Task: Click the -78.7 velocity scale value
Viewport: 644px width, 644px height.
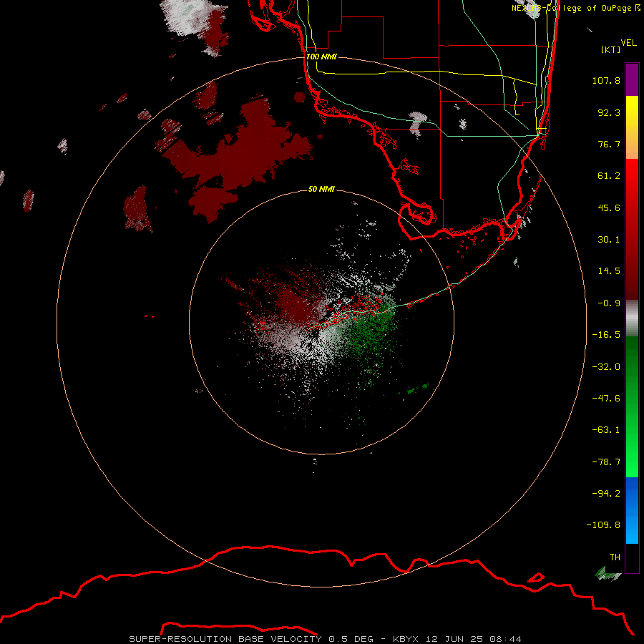Action: pyautogui.click(x=606, y=462)
